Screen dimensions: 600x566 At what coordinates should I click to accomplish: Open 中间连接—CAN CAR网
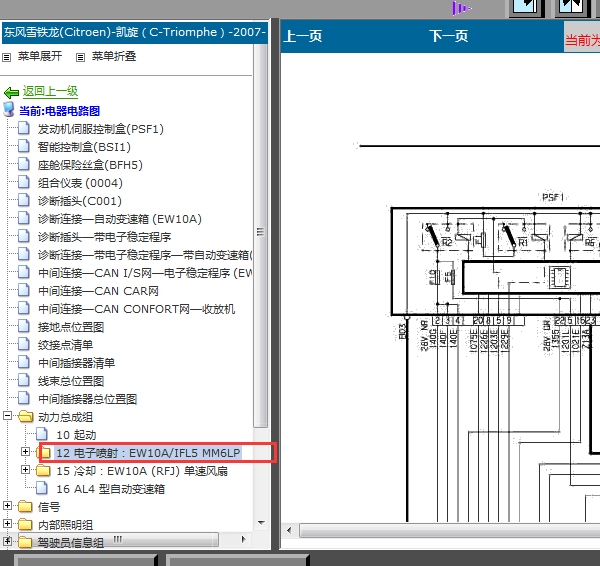coord(98,291)
